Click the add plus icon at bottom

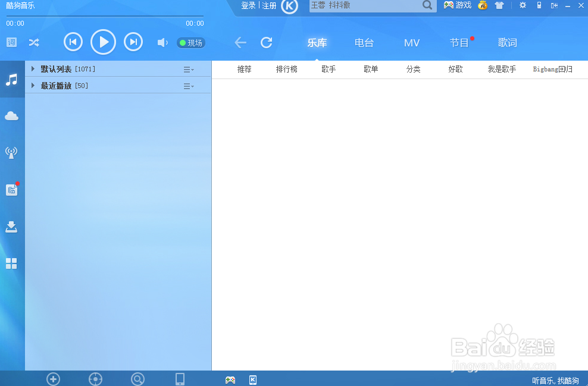click(x=53, y=379)
